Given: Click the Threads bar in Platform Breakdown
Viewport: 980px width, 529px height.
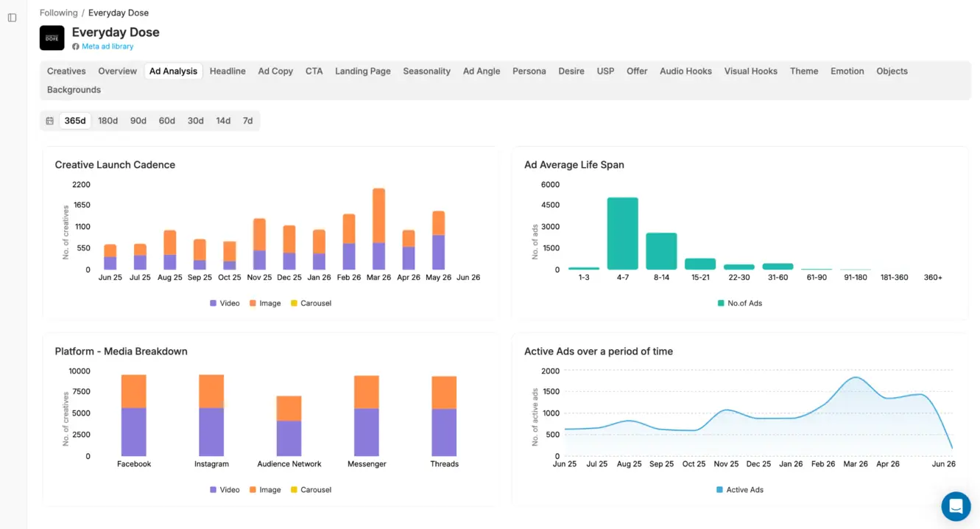Looking at the screenshot, I should pyautogui.click(x=444, y=416).
